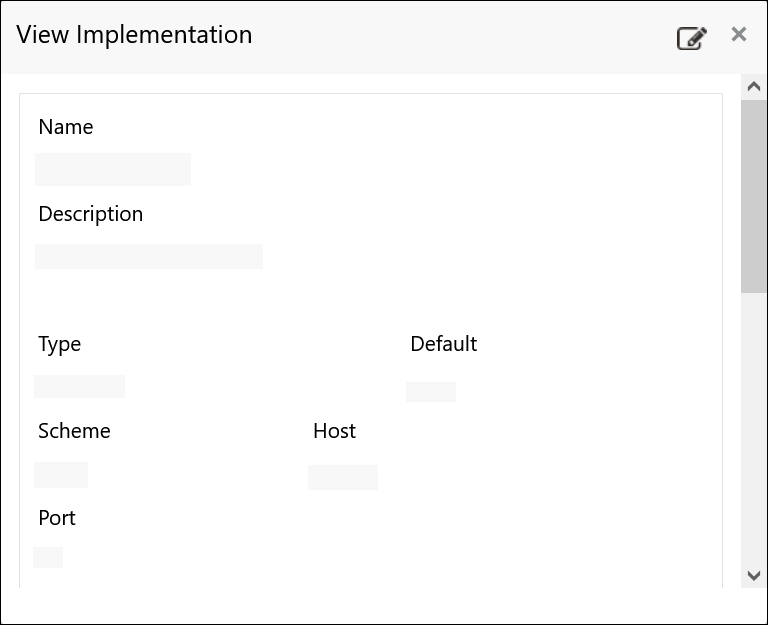Click the Description field label
Image resolution: width=768 pixels, height=625 pixels.
click(x=91, y=214)
